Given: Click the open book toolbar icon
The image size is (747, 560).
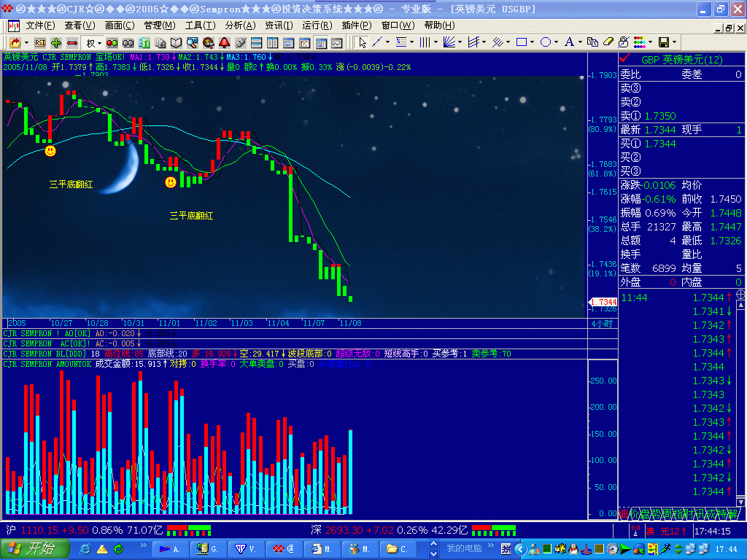Looking at the screenshot, I should (177, 43).
